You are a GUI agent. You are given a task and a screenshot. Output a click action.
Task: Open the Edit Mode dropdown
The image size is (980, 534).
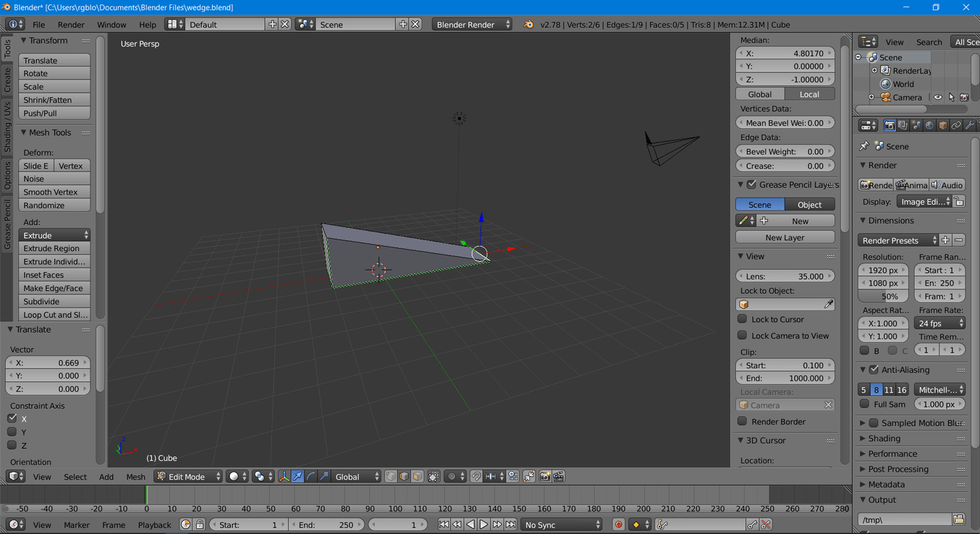point(188,476)
